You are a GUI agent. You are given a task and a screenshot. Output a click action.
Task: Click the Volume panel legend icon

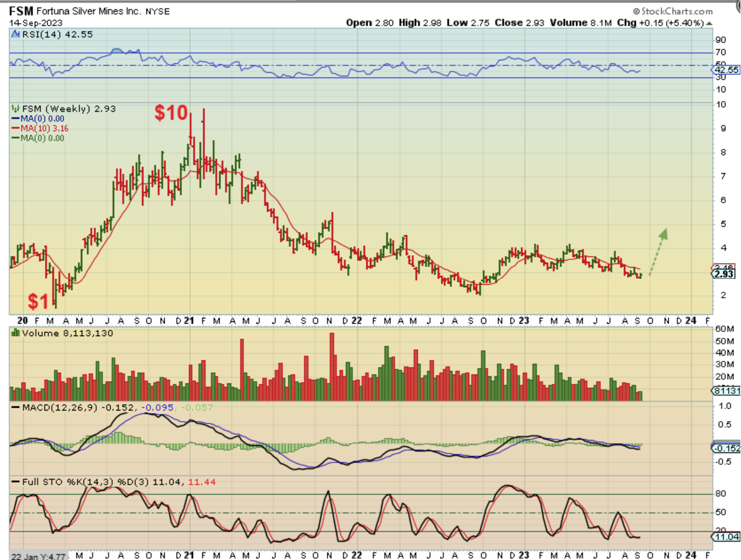click(15, 333)
